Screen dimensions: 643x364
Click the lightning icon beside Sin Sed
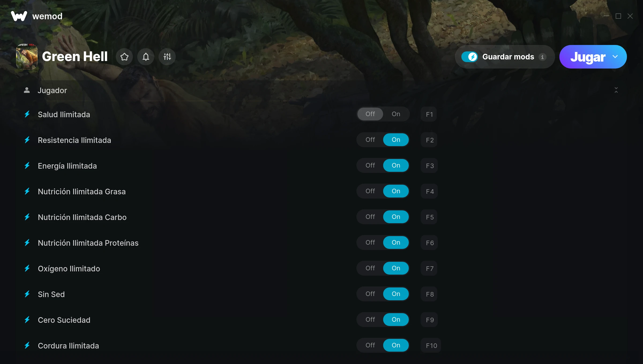pos(27,294)
